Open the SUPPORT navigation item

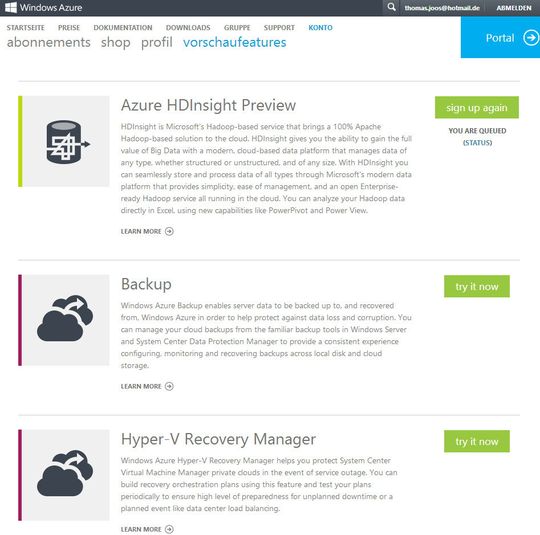(279, 28)
